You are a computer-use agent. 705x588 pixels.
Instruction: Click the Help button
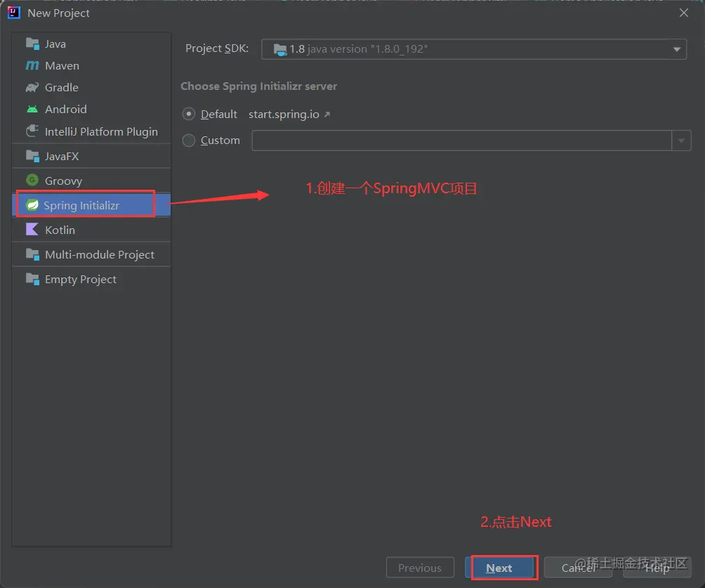(x=657, y=568)
